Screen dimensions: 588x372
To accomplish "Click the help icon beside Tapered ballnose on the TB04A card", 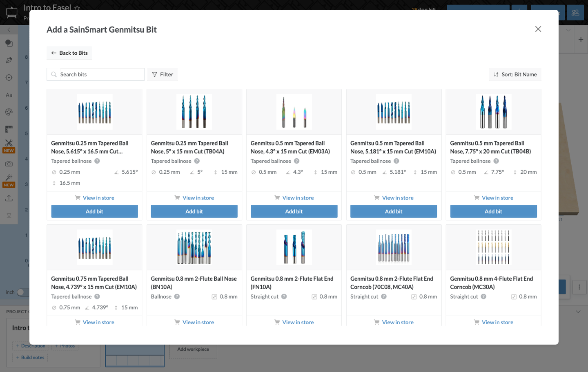I will coord(197,161).
